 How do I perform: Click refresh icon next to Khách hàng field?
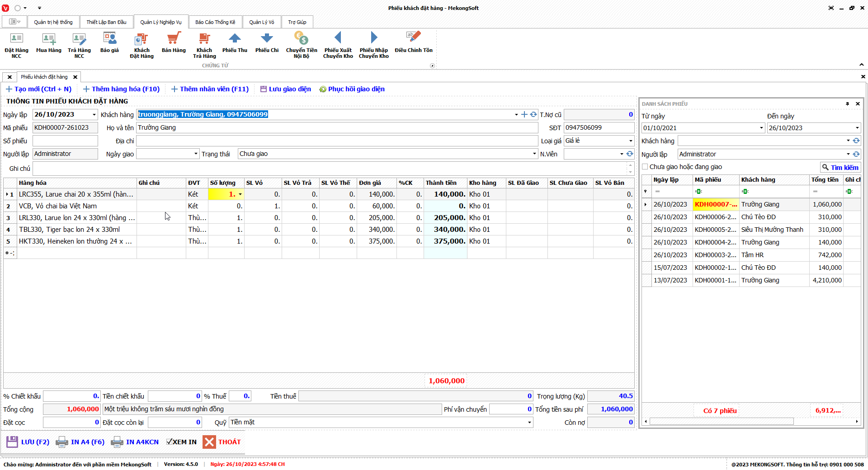[x=533, y=115]
